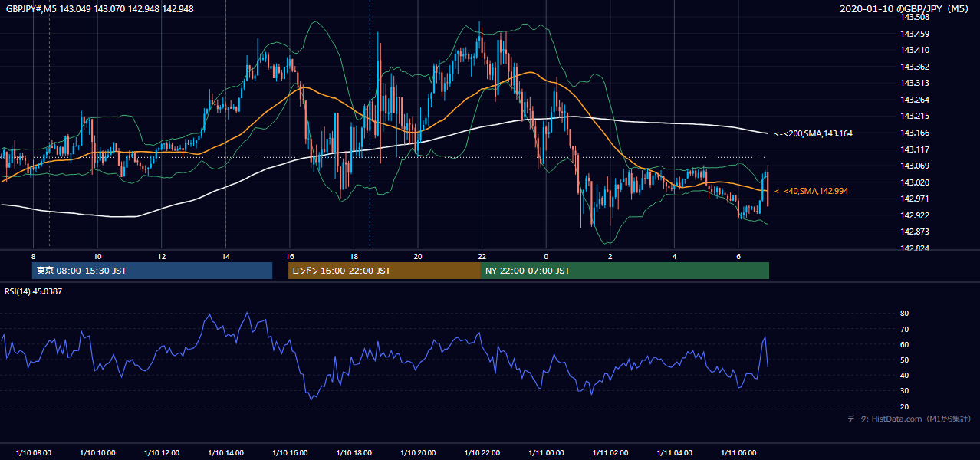Viewport: 980px width, 460px height.
Task: Click hour label 14 under the price chart
Action: click(225, 256)
